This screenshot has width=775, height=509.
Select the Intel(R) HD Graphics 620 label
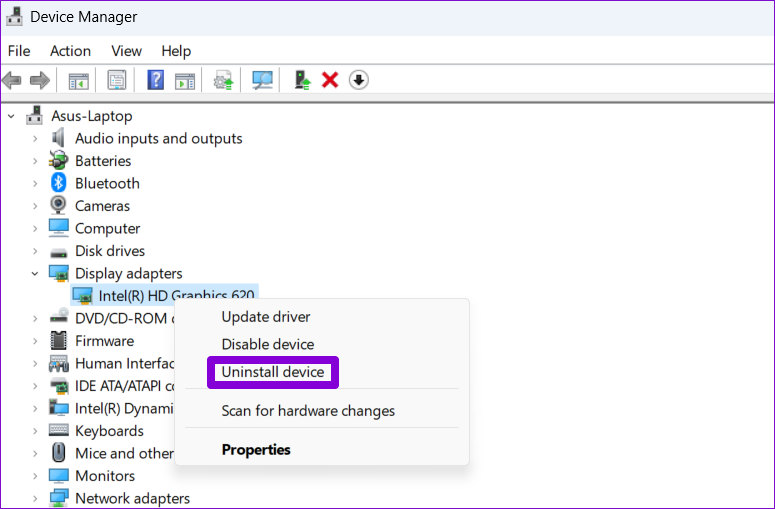coord(176,296)
